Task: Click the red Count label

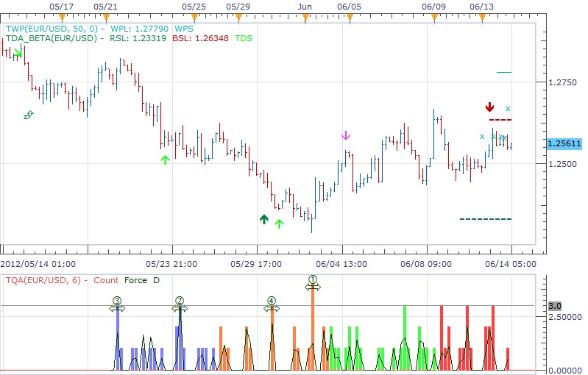Action: (106, 280)
